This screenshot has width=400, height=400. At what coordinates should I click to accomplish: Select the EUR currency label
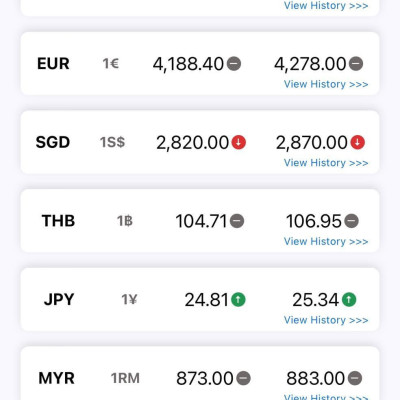tap(53, 64)
